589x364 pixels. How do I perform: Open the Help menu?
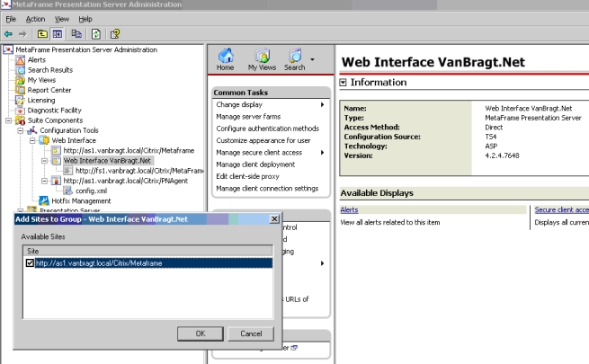(85, 19)
